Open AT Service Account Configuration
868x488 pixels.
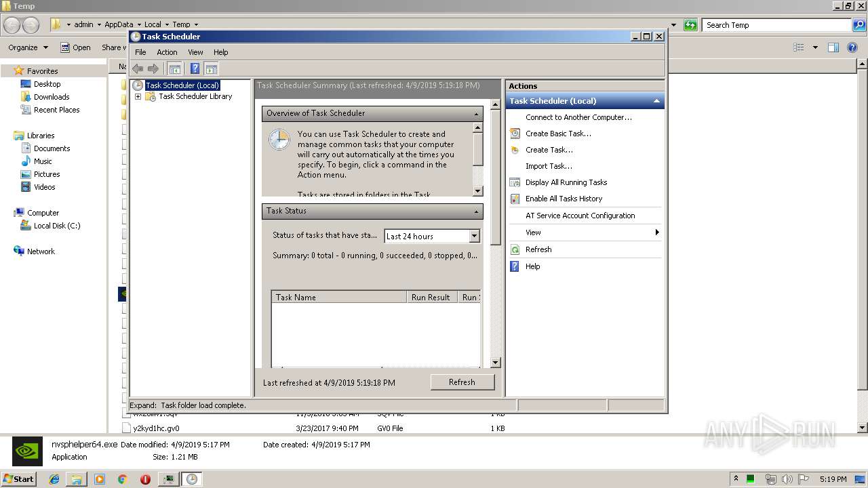coord(580,216)
